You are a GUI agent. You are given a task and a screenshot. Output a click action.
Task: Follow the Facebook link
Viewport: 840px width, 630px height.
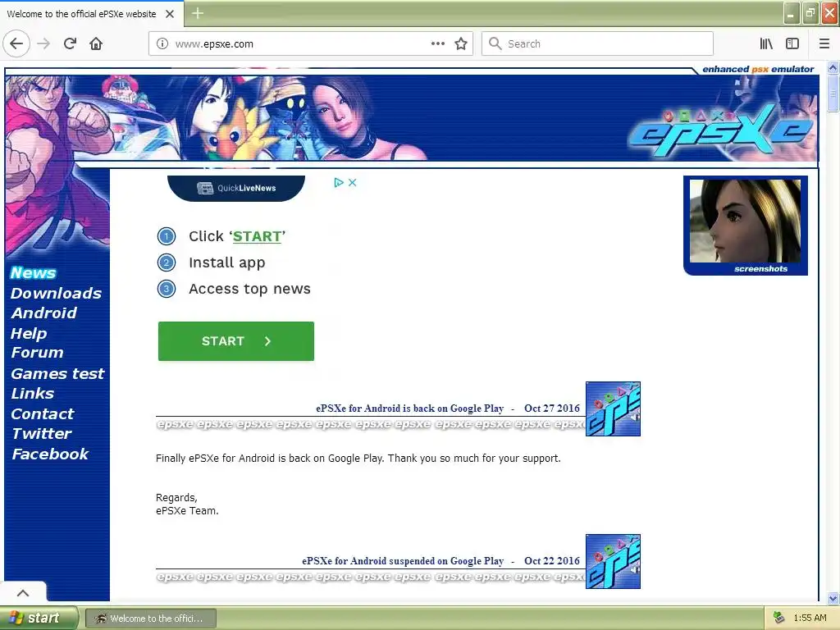tap(50, 454)
